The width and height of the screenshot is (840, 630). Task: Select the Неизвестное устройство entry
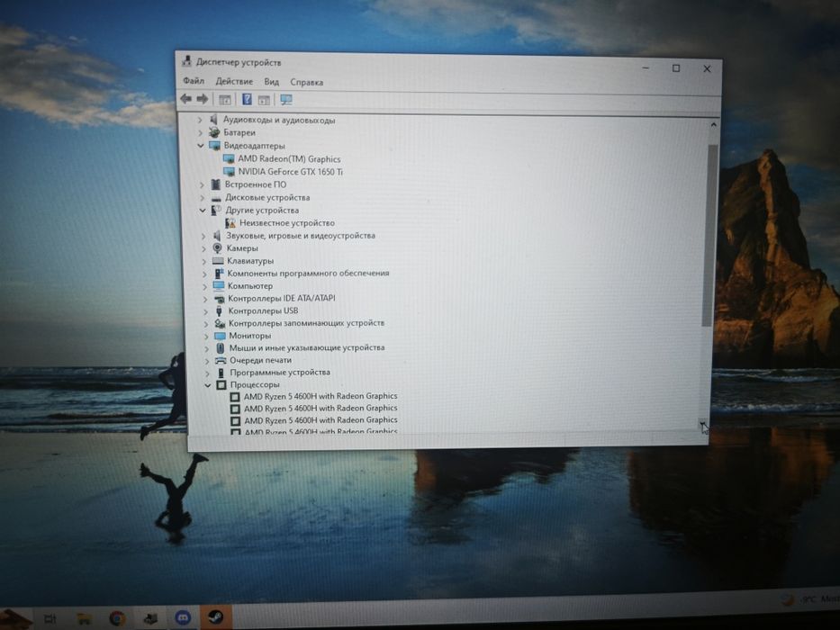click(x=287, y=223)
